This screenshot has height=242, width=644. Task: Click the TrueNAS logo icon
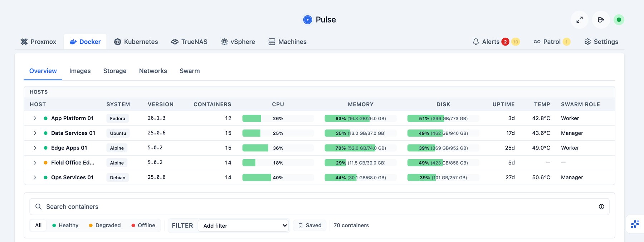click(x=175, y=42)
